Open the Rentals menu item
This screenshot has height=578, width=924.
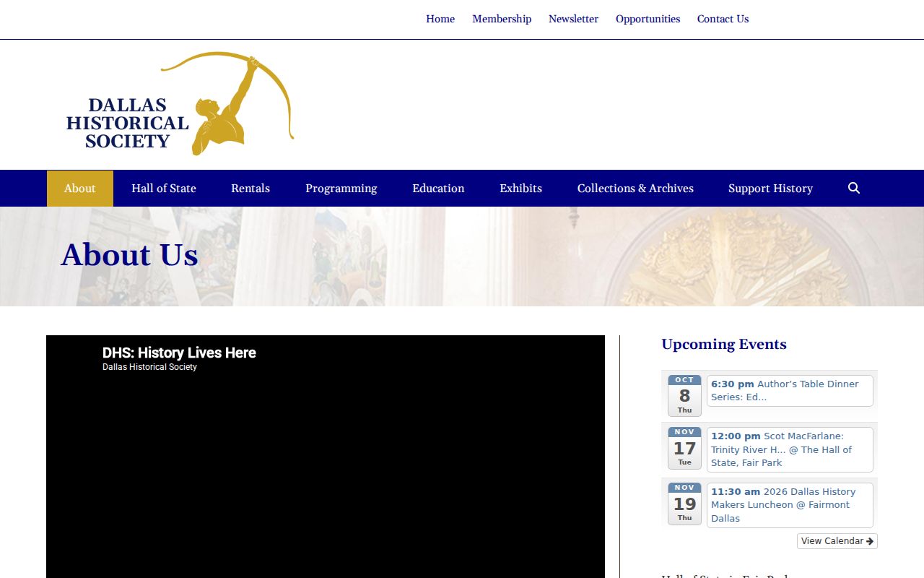coord(250,189)
